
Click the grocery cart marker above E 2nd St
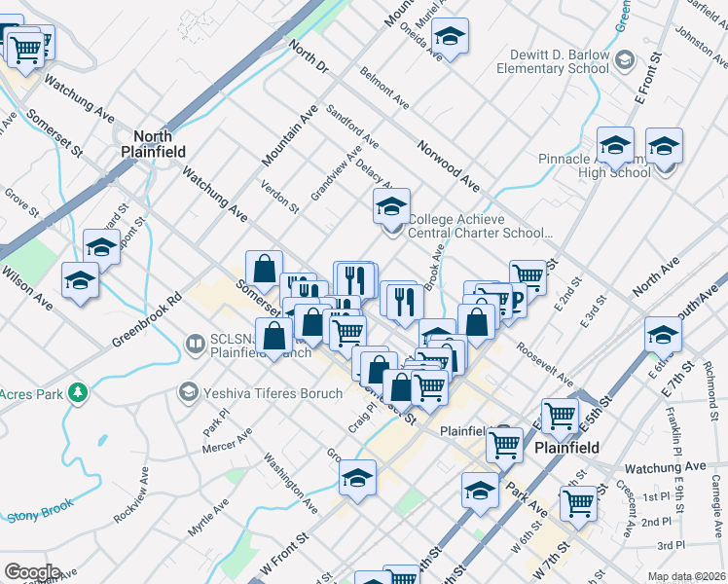(x=528, y=275)
